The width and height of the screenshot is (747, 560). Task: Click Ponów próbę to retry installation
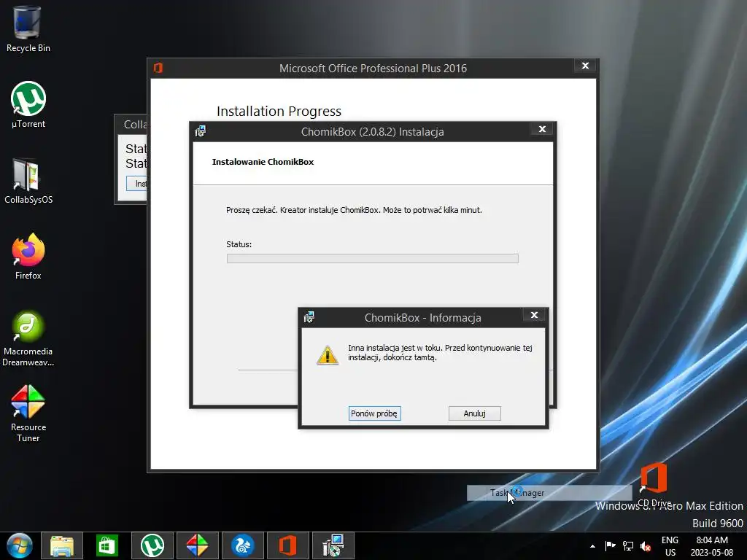(374, 413)
